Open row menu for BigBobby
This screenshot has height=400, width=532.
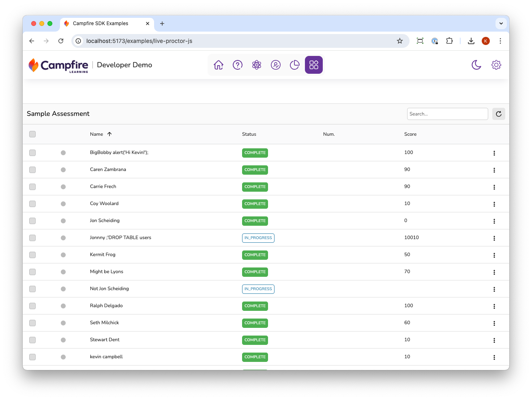[x=494, y=153]
